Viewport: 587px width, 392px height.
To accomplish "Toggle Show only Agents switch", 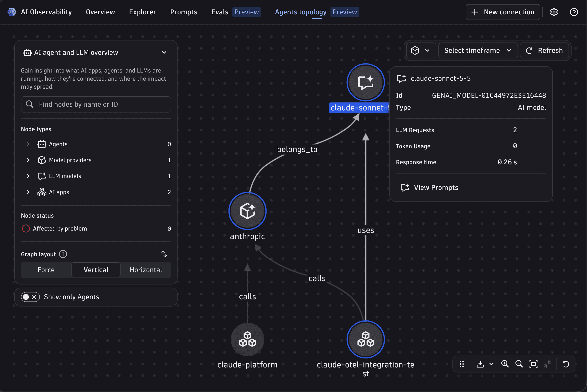I will pos(30,297).
